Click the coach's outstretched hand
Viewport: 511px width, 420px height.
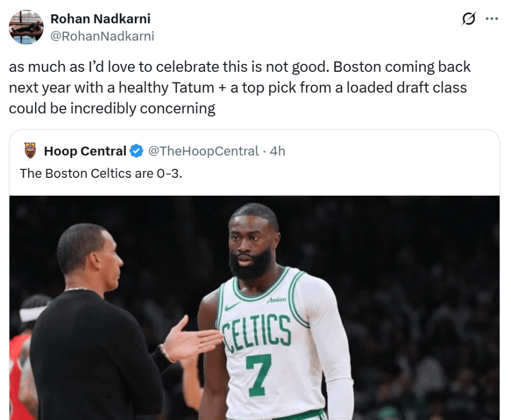(x=194, y=339)
